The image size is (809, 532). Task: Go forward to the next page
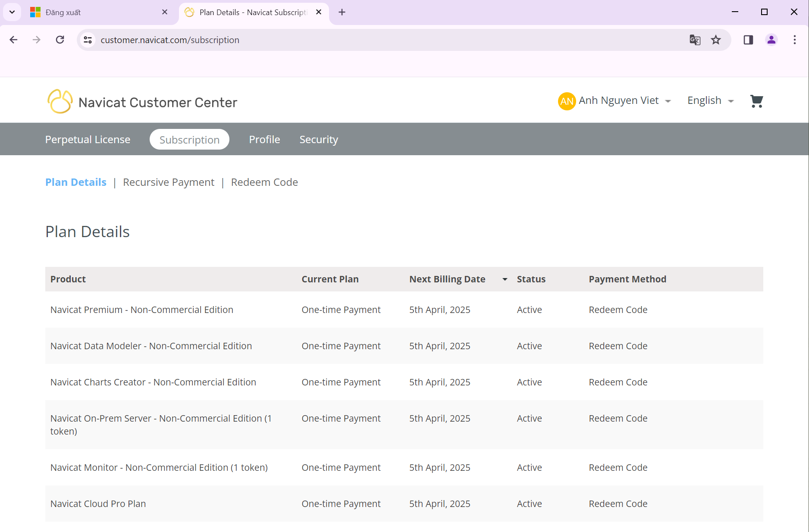[37, 40]
